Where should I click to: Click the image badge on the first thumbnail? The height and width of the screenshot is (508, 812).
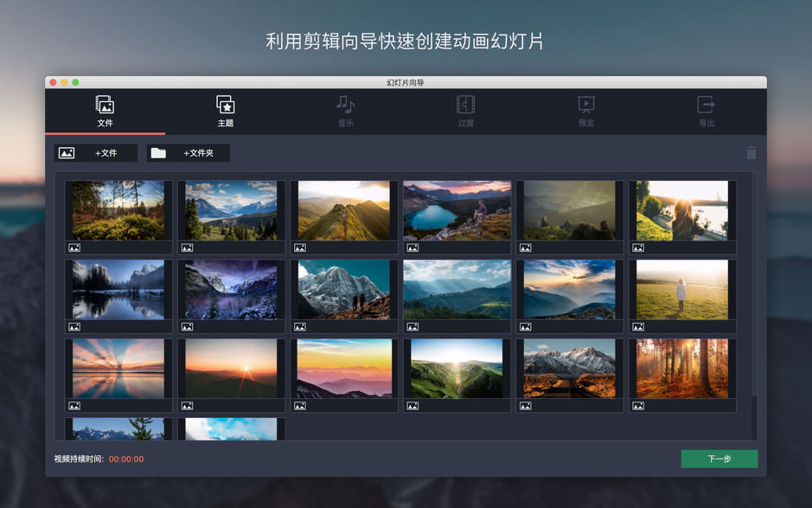74,247
